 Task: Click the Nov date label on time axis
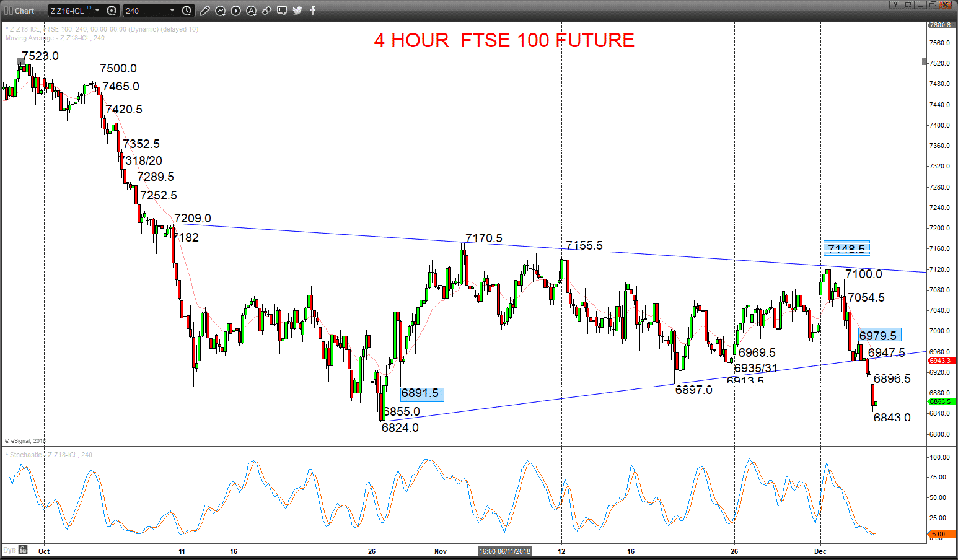[x=441, y=551]
